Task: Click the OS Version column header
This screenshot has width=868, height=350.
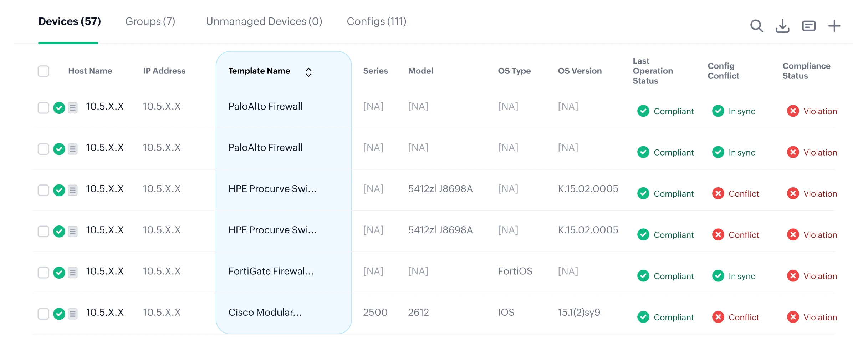Action: [579, 71]
